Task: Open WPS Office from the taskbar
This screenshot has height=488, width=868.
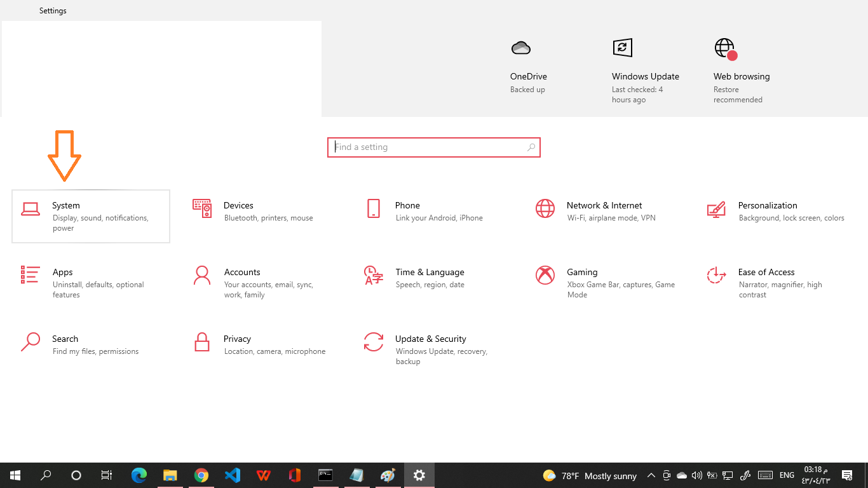Action: pyautogui.click(x=264, y=475)
